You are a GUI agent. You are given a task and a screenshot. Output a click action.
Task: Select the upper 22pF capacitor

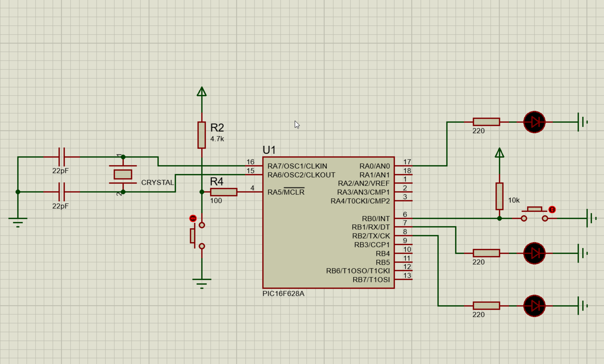[x=62, y=157]
